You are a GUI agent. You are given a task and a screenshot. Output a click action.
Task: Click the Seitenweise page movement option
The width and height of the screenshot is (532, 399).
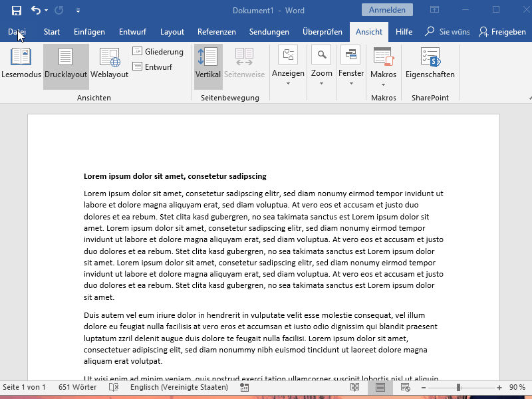tap(244, 63)
